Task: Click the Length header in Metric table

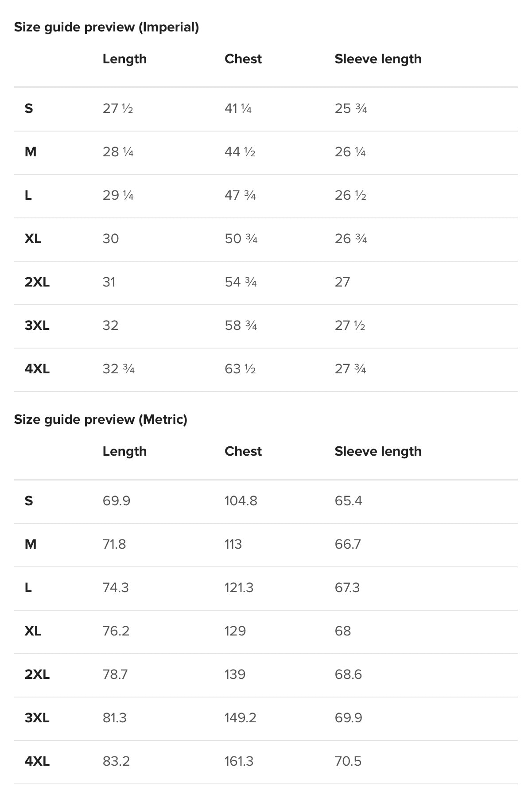Action: [124, 451]
